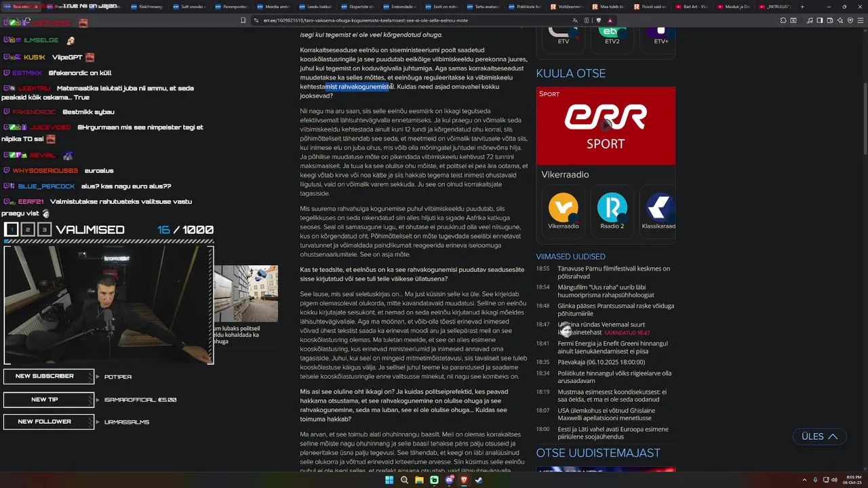The width and height of the screenshot is (868, 488).
Task: Click the 'VIIMASED UUDISED' heading
Action: 570,257
